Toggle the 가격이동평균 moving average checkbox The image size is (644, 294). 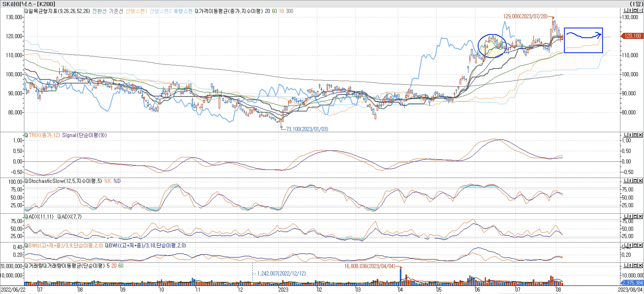(x=196, y=11)
